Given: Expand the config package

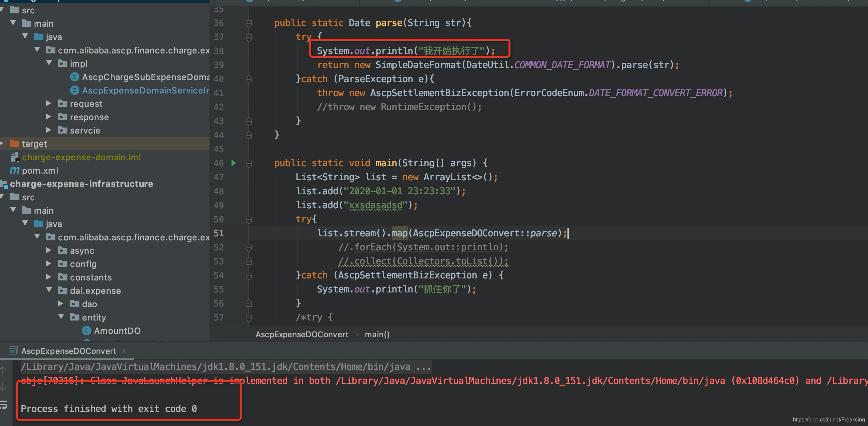Looking at the screenshot, I should click(49, 263).
